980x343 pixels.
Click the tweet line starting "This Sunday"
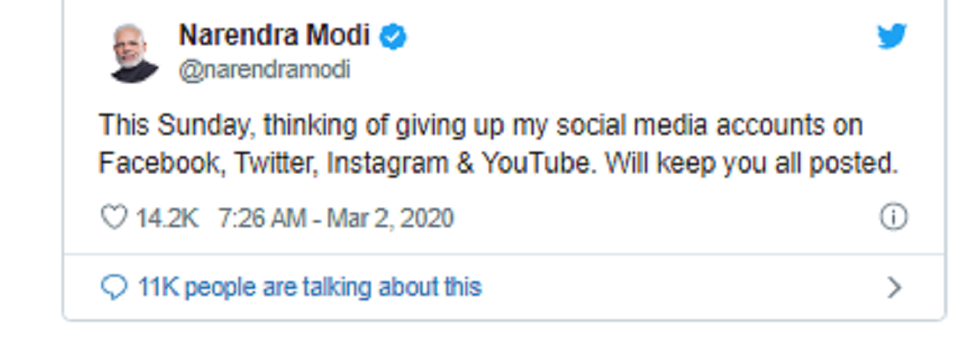click(480, 125)
